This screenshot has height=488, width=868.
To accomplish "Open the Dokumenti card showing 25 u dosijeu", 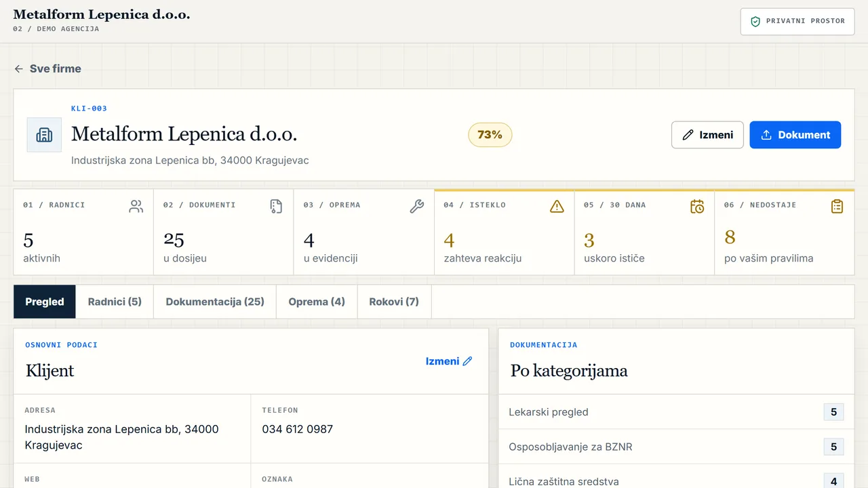I will (x=224, y=232).
